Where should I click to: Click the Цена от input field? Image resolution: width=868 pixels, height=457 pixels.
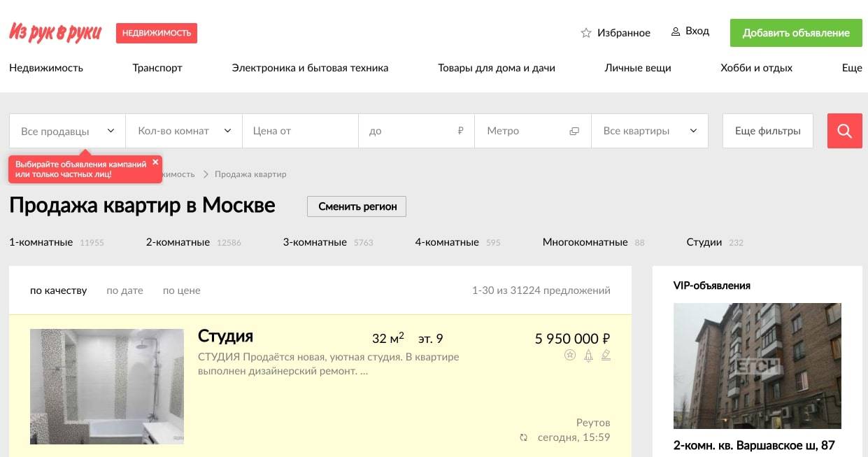tap(300, 131)
